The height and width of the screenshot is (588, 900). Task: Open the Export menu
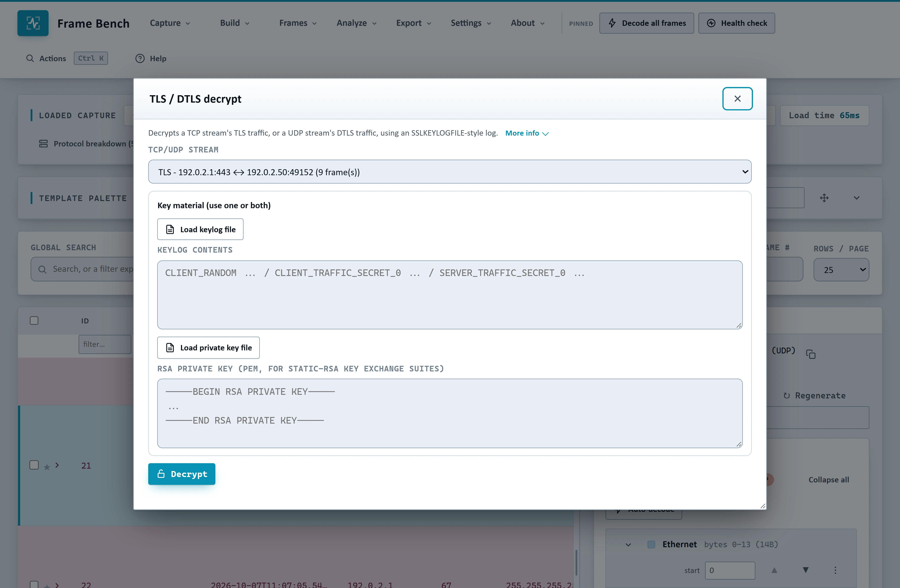pyautogui.click(x=413, y=23)
